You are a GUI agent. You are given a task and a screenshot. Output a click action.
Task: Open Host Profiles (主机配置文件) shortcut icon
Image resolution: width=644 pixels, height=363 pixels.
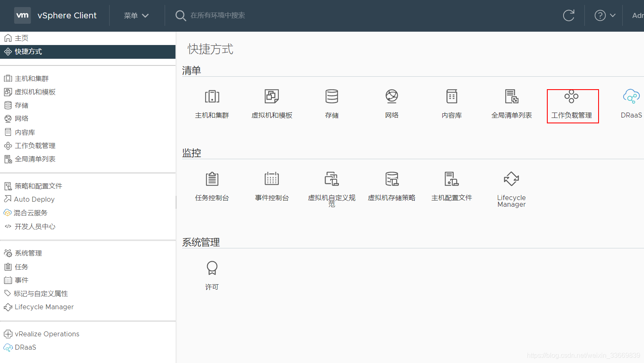click(452, 179)
